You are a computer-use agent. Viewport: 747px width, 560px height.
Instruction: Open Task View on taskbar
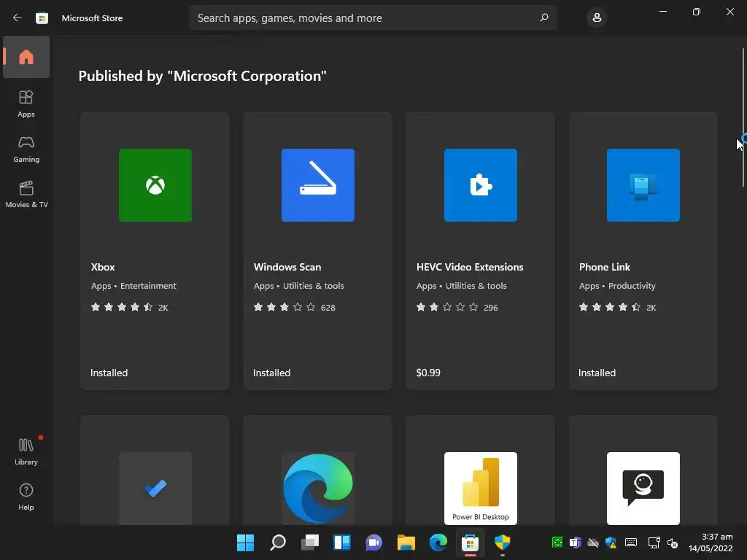pos(309,542)
